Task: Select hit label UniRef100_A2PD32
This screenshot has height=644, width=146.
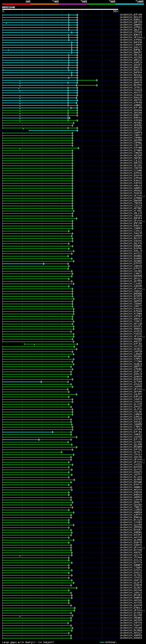Action: [131, 173]
